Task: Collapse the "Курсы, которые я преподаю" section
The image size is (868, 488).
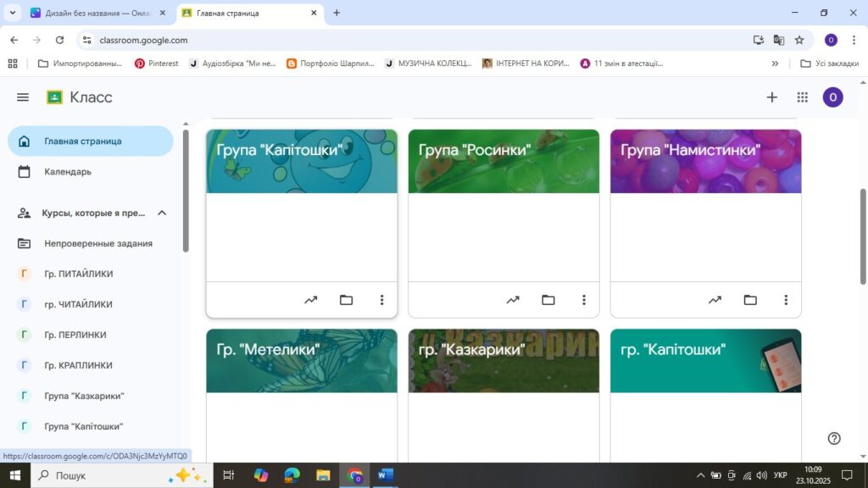Action: pyautogui.click(x=162, y=213)
